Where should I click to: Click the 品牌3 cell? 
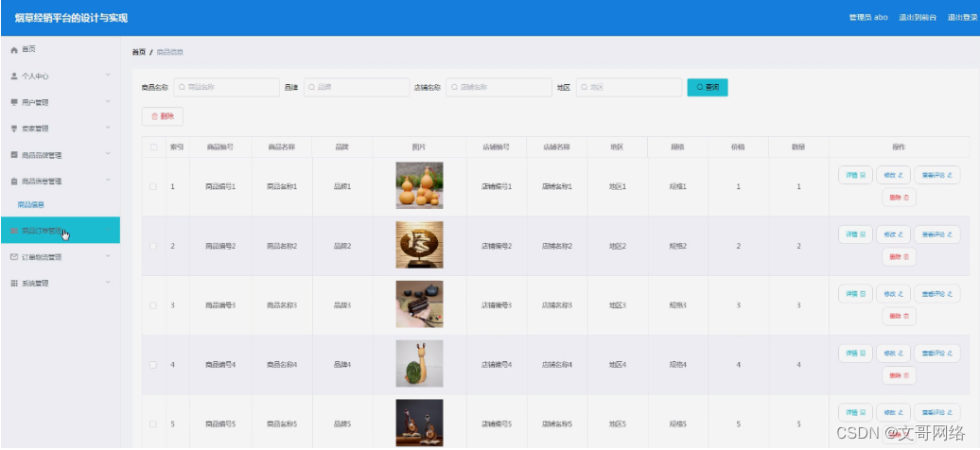tap(342, 305)
